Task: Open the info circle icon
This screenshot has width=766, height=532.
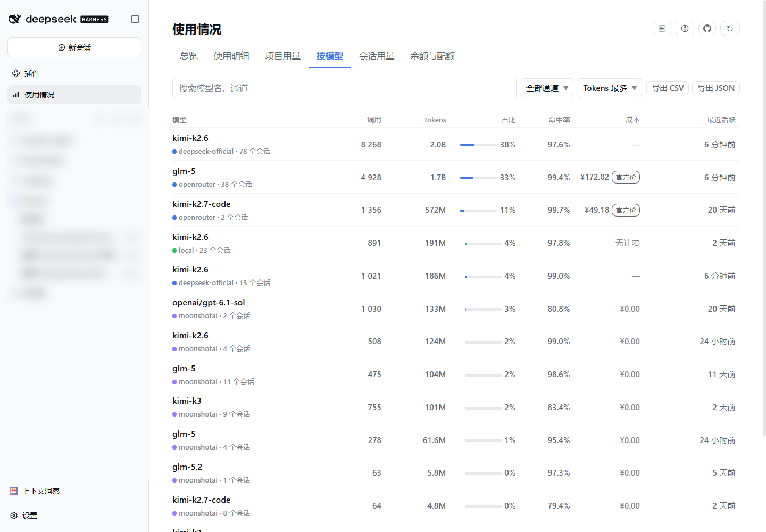Action: (x=685, y=29)
